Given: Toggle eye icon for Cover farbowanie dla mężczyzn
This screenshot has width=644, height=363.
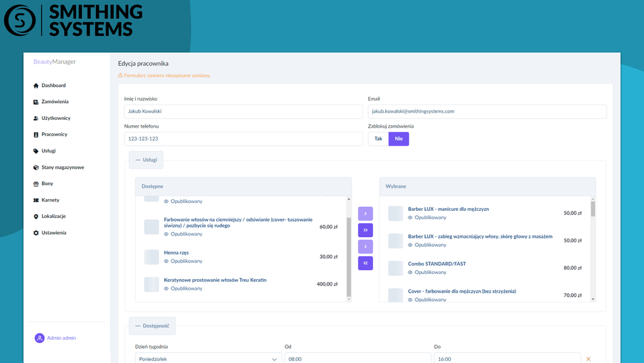Looking at the screenshot, I should pos(410,300).
